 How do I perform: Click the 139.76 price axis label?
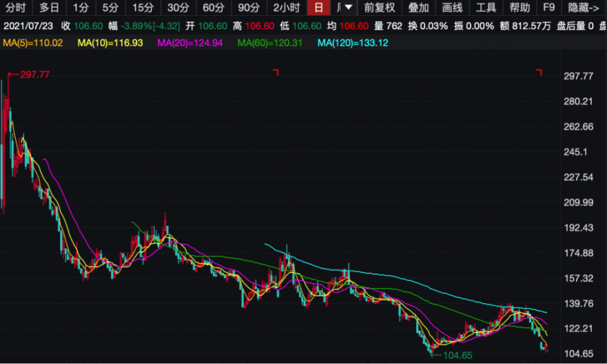(x=578, y=303)
